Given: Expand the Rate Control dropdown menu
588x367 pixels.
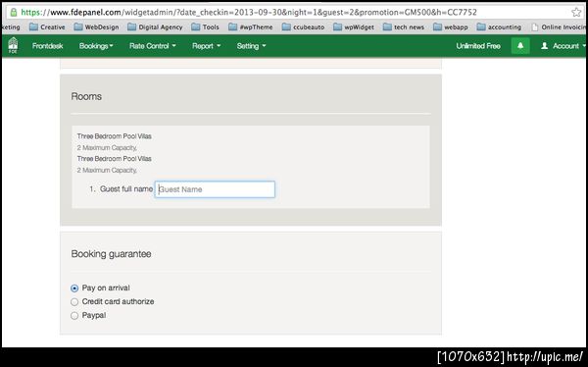Looking at the screenshot, I should click(x=153, y=46).
